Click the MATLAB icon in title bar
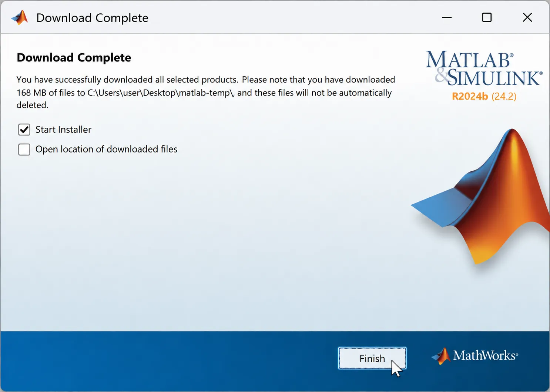 pos(20,17)
